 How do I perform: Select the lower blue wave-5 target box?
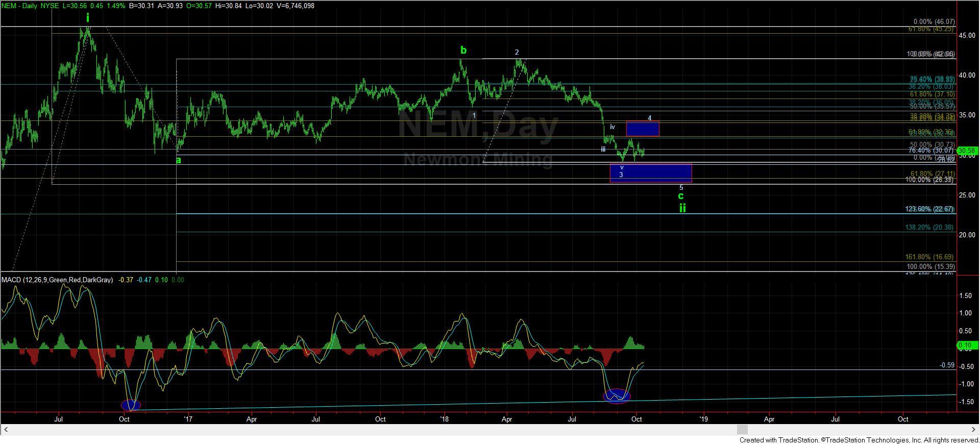651,173
